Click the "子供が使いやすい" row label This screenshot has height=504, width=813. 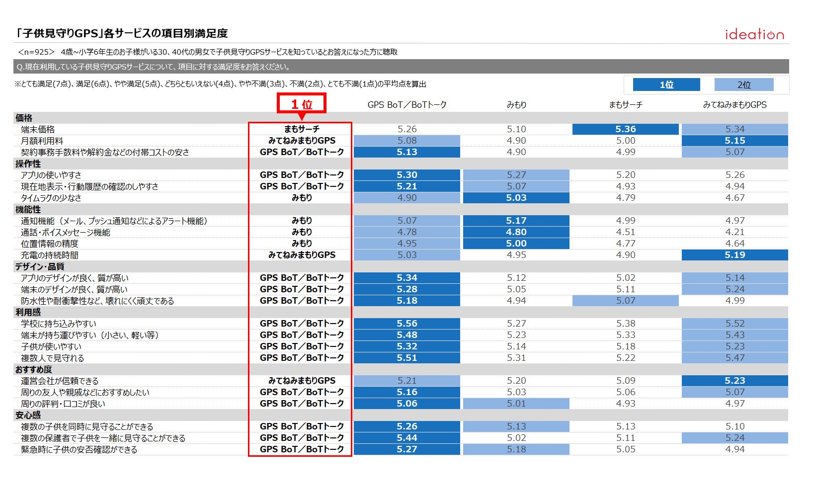point(51,346)
